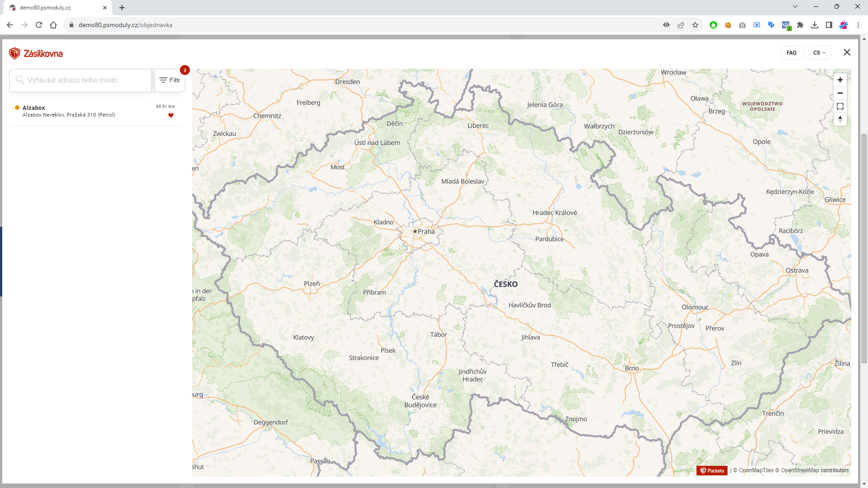
Task: Bookmark this page with the star icon
Action: (695, 25)
